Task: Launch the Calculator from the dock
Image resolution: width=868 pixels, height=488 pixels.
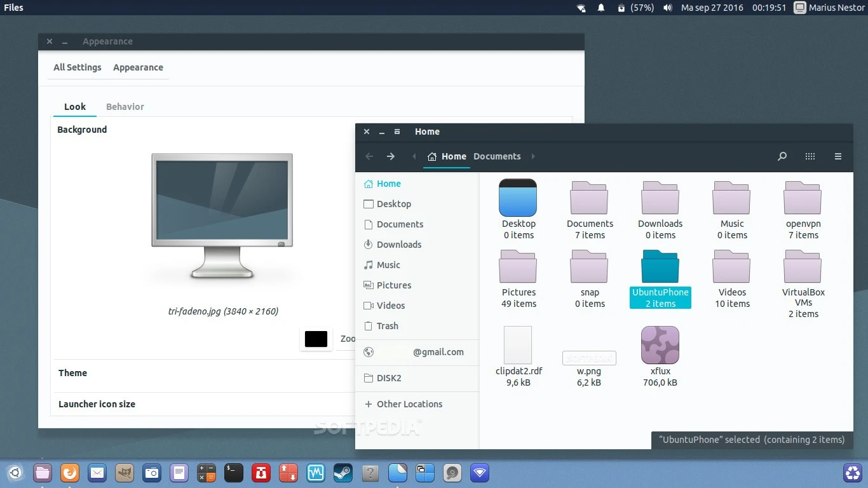Action: pos(207,473)
